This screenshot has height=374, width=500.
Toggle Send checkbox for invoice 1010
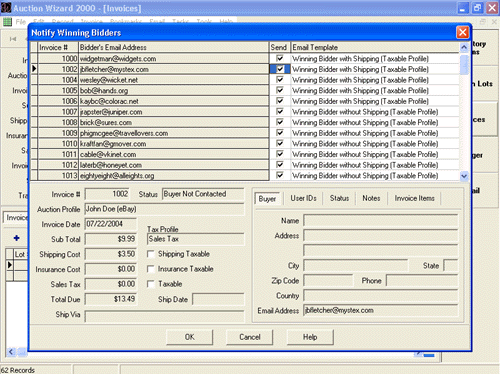pos(280,144)
